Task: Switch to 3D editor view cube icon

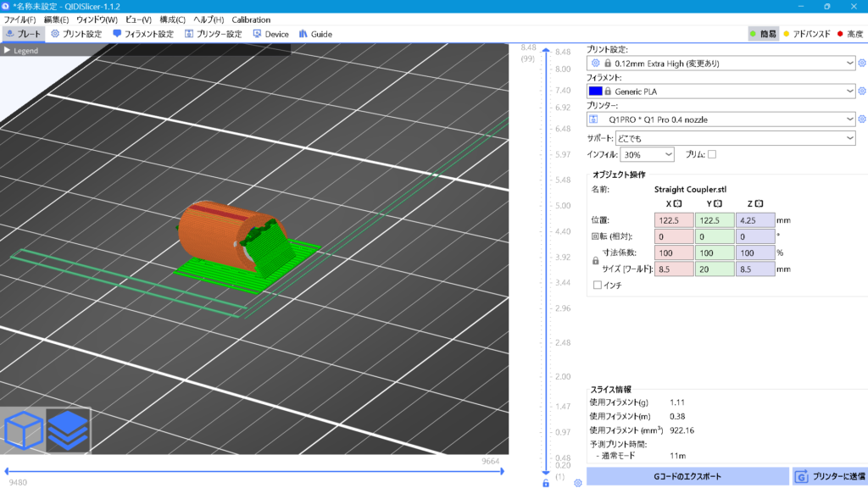Action: (x=23, y=430)
